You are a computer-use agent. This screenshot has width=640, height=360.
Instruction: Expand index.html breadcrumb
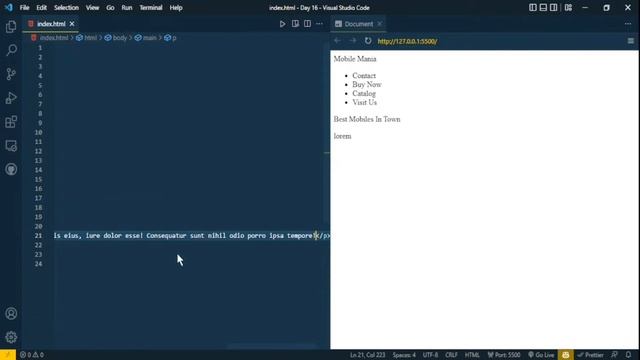tap(53, 38)
